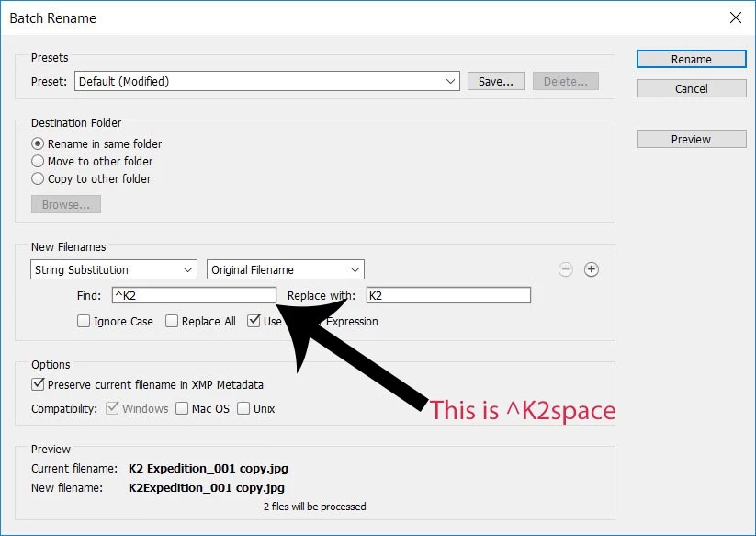Click the '2 files will be processed' text
This screenshot has height=536, width=756.
tap(315, 507)
